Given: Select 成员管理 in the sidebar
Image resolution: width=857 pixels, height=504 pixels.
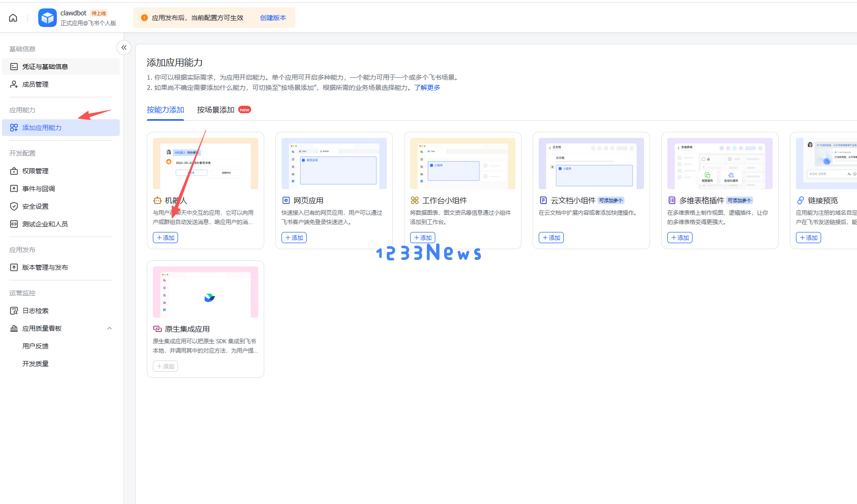Looking at the screenshot, I should coord(35,84).
